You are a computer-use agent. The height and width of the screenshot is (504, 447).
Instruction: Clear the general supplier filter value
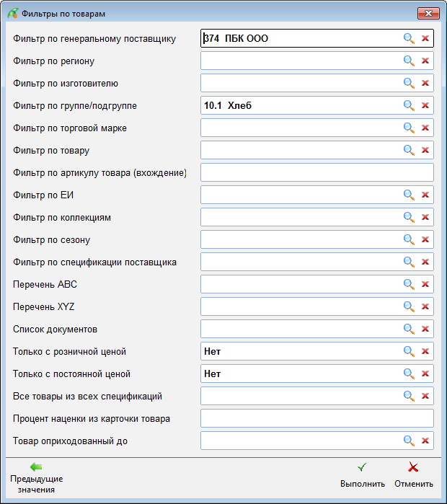tap(425, 38)
